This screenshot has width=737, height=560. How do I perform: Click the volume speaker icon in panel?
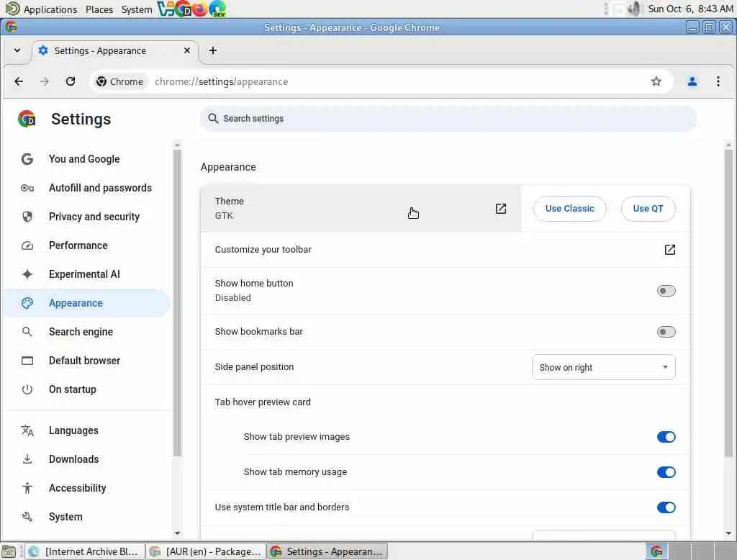point(633,9)
